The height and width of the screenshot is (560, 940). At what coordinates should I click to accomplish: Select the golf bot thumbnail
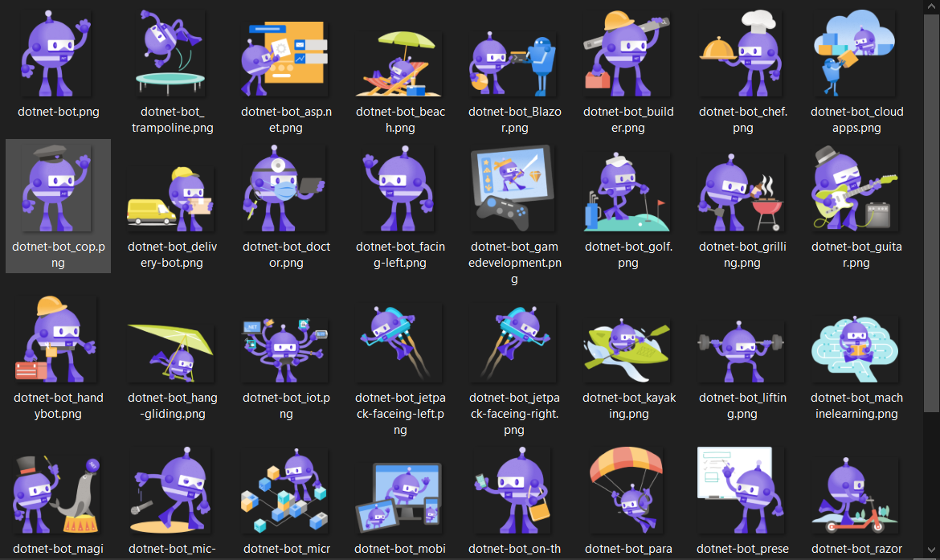point(627,192)
